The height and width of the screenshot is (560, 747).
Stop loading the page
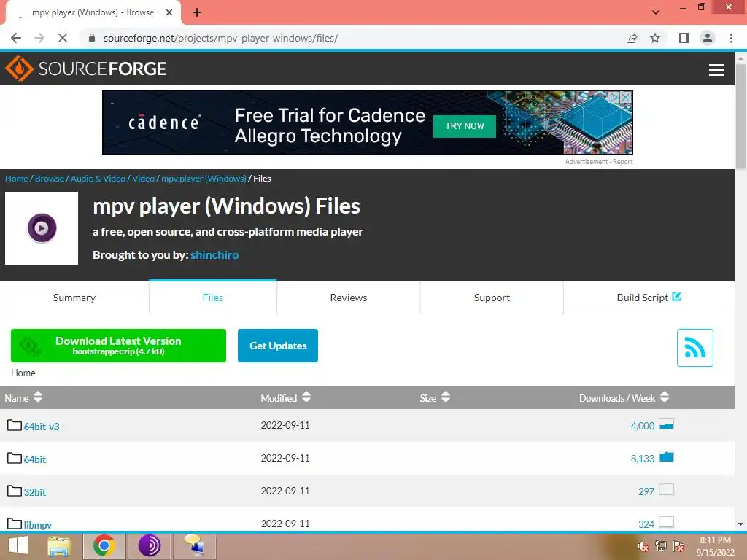pyautogui.click(x=63, y=38)
